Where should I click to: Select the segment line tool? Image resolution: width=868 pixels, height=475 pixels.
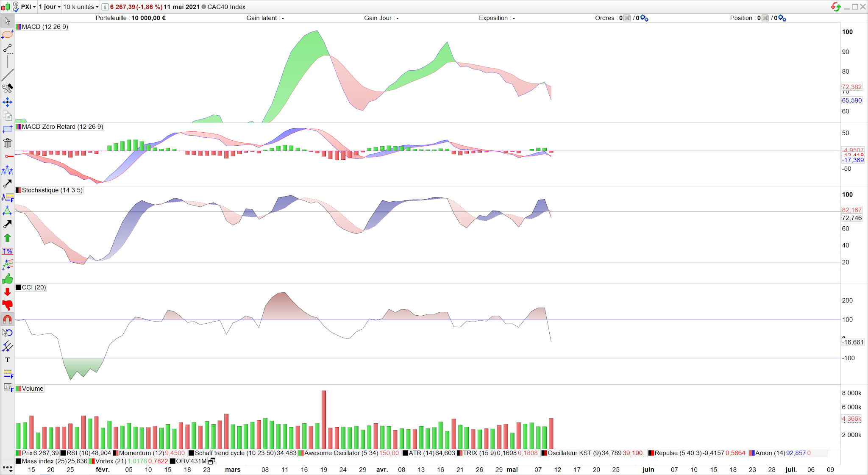tap(7, 48)
